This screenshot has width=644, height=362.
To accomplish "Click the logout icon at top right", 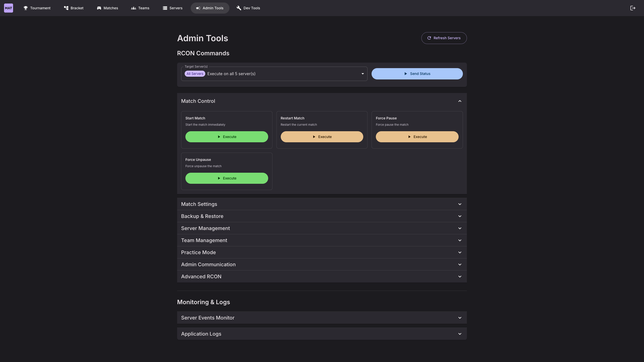I will tap(633, 8).
